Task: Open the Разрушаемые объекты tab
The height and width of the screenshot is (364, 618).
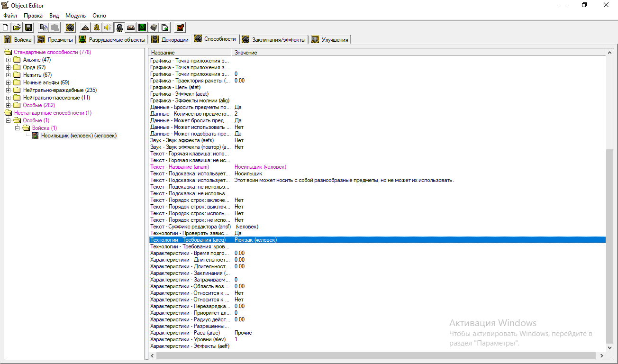Action: [112, 40]
